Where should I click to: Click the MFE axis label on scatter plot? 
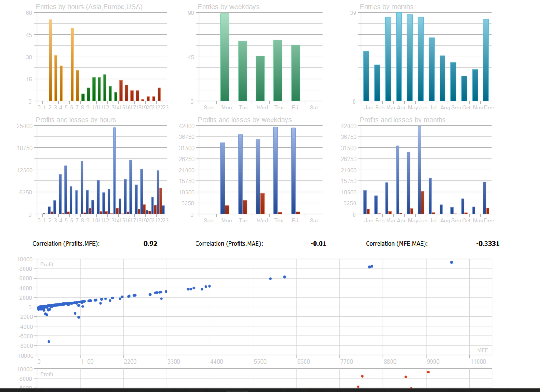(x=483, y=350)
